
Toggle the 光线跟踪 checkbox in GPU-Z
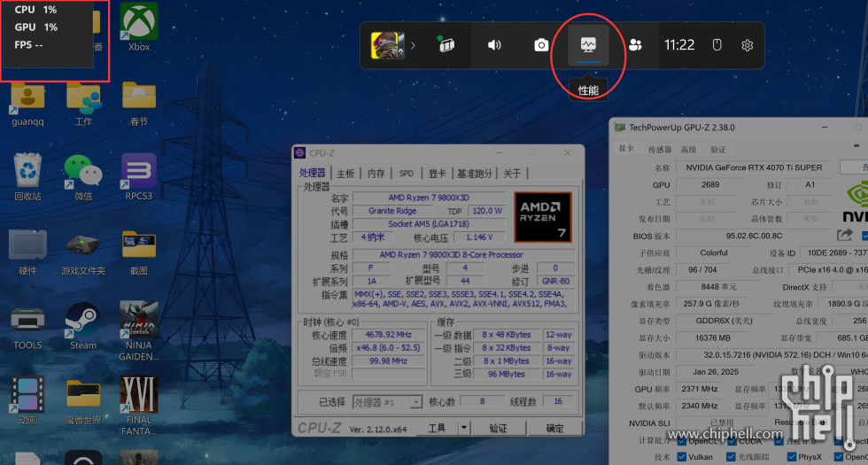(732, 457)
